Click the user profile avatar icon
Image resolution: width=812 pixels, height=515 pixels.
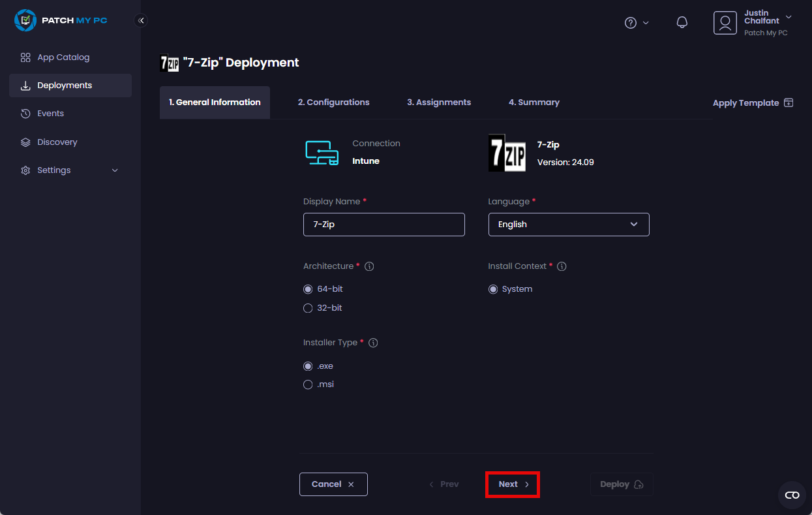click(725, 23)
